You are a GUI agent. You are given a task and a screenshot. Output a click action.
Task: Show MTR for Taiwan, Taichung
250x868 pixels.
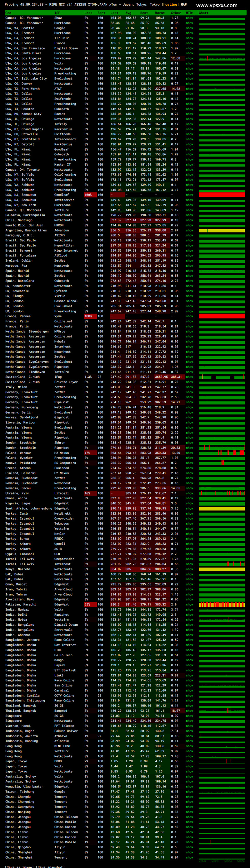click(189, 792)
